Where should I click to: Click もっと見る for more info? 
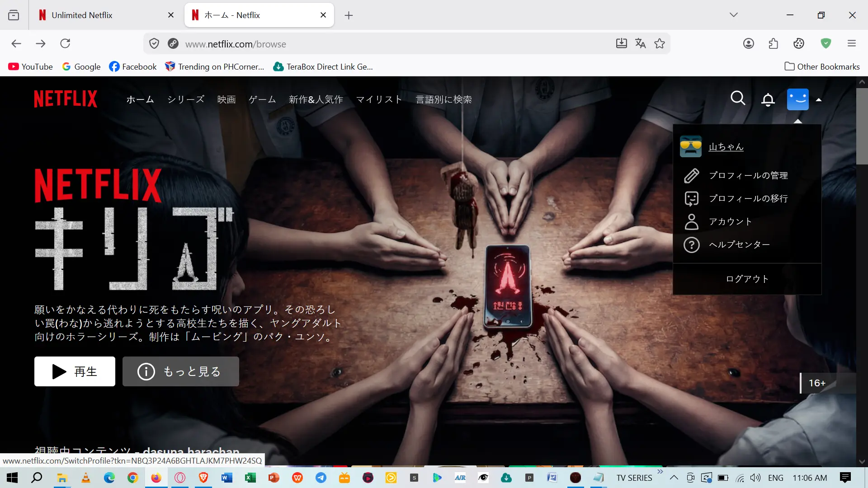click(x=181, y=371)
